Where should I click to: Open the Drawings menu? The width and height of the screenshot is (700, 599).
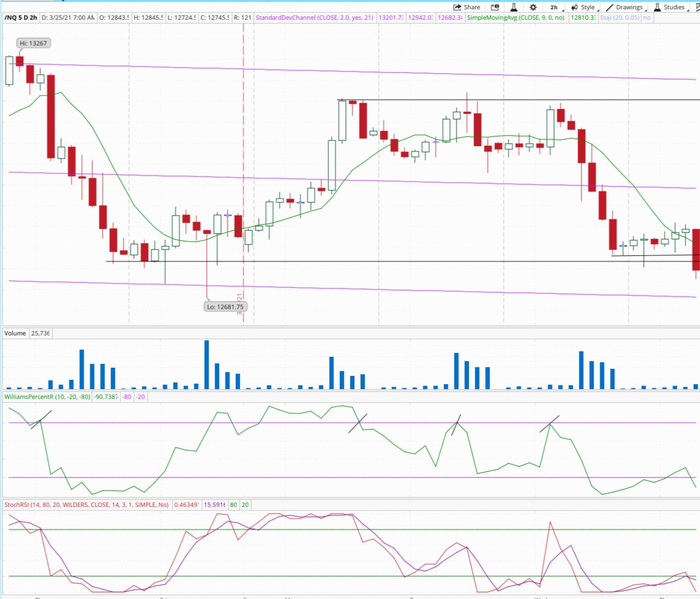click(x=625, y=7)
